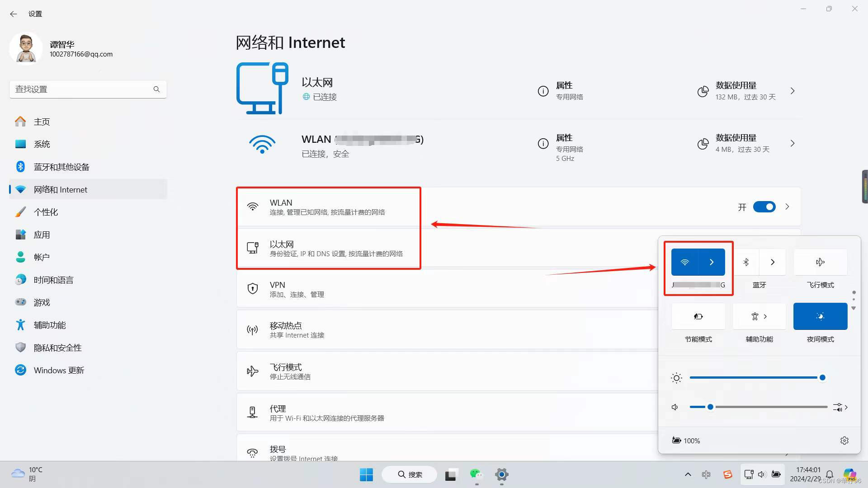This screenshot has height=488, width=868.
Task: Toggle the WLAN switch off
Action: [764, 207]
